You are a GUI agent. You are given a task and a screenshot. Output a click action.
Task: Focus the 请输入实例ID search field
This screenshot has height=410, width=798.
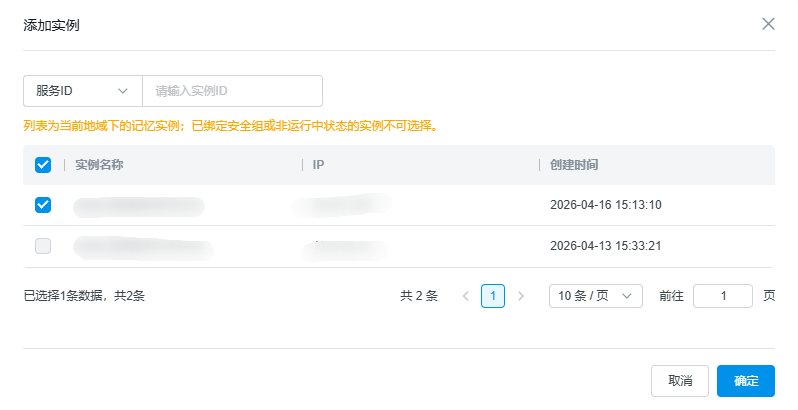coord(232,91)
